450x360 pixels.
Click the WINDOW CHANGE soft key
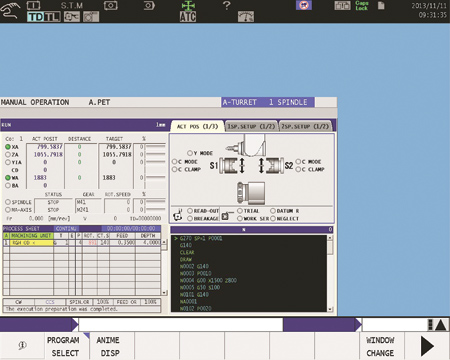[x=382, y=346]
